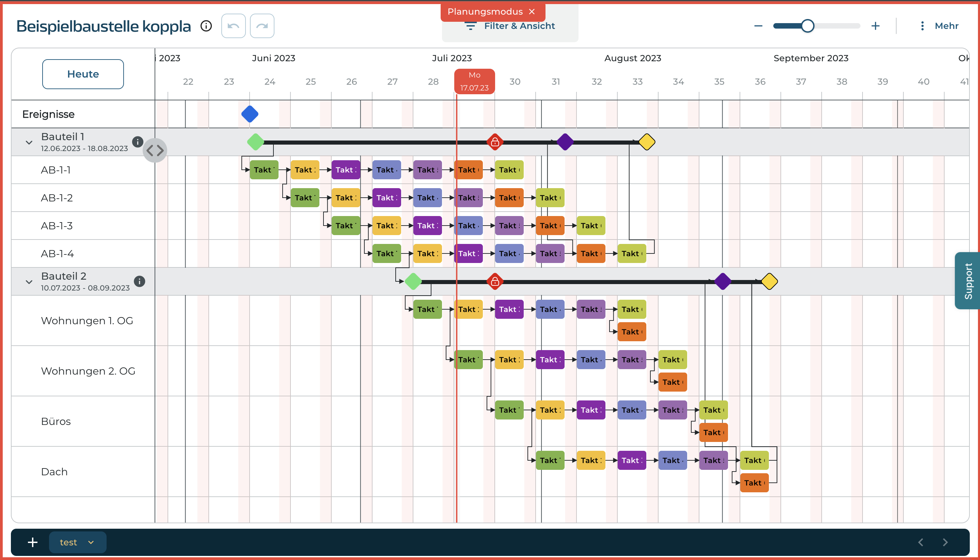This screenshot has width=980, height=560.
Task: Select the AB-1-1 row label
Action: [x=56, y=170]
